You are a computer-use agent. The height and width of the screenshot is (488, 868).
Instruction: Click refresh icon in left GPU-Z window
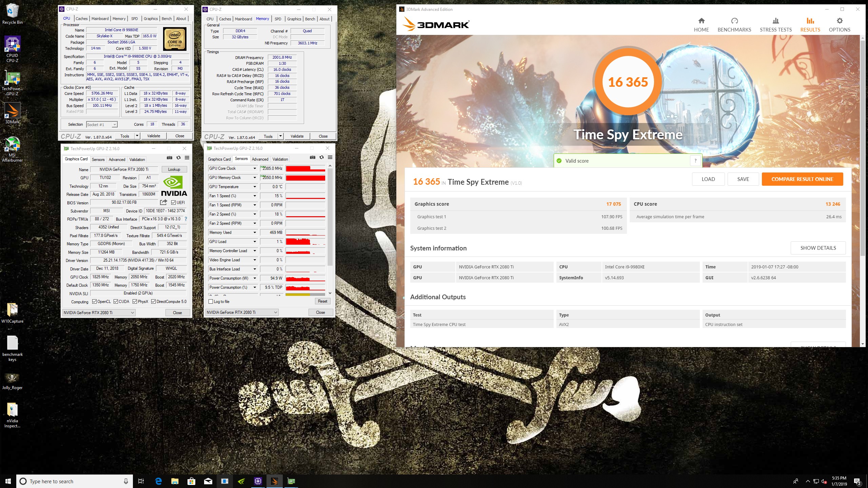pos(178,158)
